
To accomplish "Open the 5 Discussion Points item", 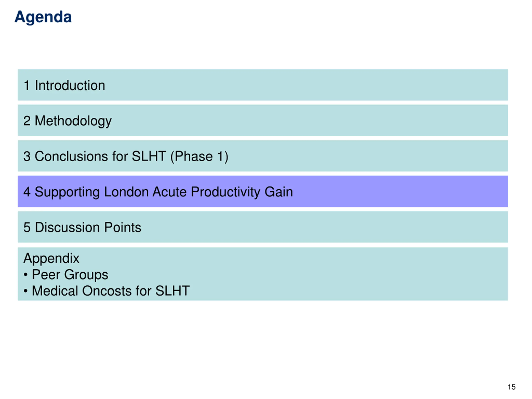I will [x=263, y=227].
